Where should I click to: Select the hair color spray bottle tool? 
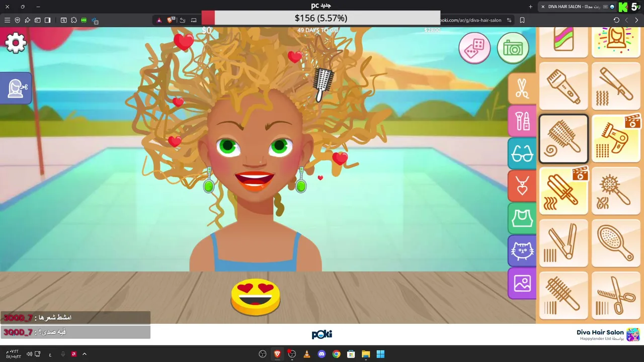[x=563, y=42]
